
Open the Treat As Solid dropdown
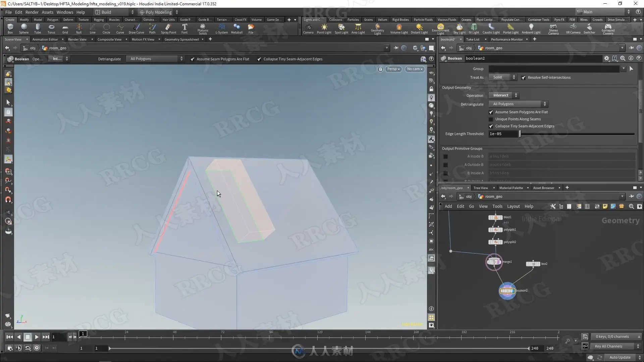(x=502, y=77)
